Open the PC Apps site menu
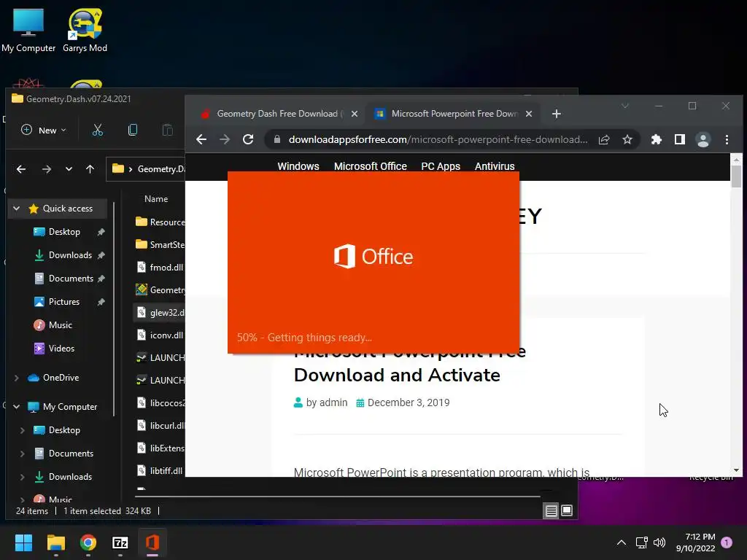The width and height of the screenshot is (747, 560). [x=441, y=166]
